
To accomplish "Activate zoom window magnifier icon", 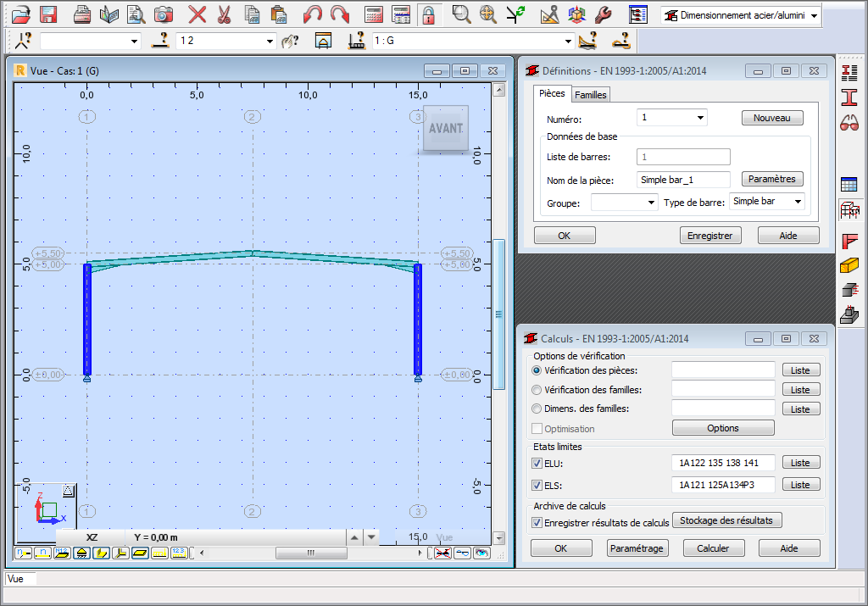I will pyautogui.click(x=461, y=15).
